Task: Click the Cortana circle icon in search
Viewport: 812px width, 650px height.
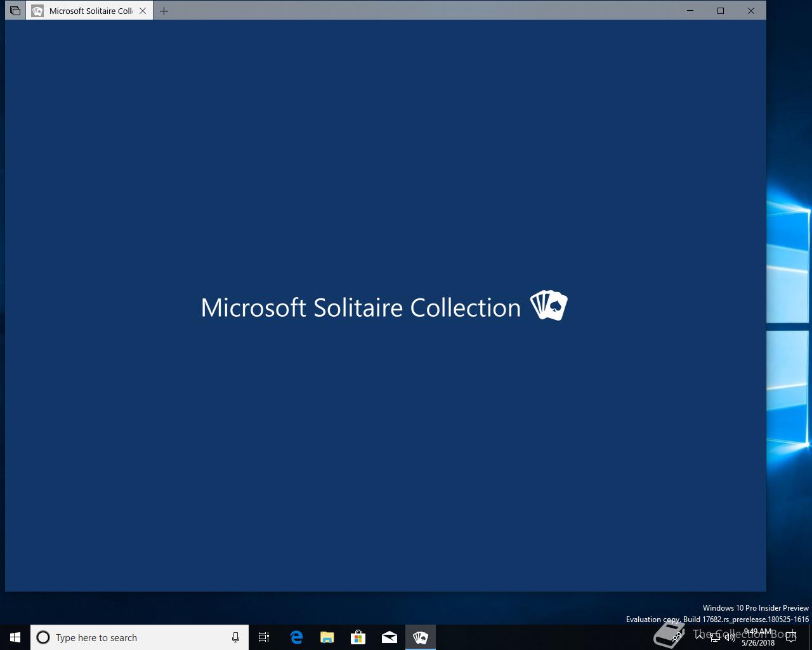Action: tap(43, 637)
